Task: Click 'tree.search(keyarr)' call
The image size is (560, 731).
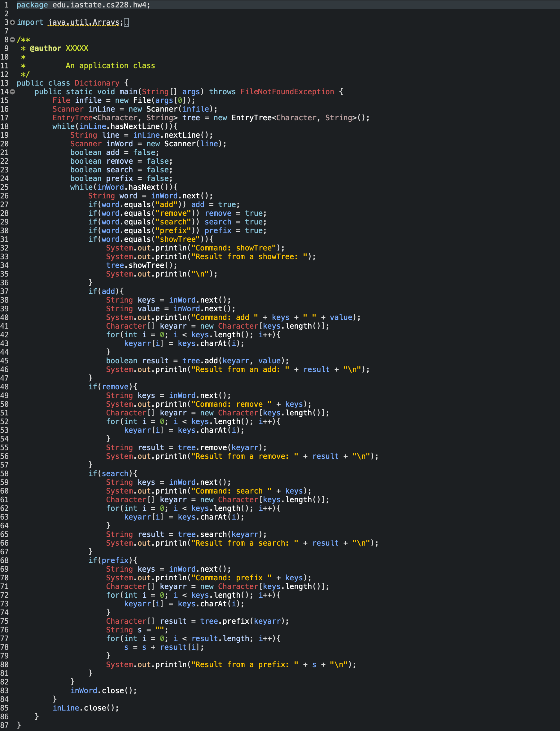Action: pyautogui.click(x=220, y=534)
